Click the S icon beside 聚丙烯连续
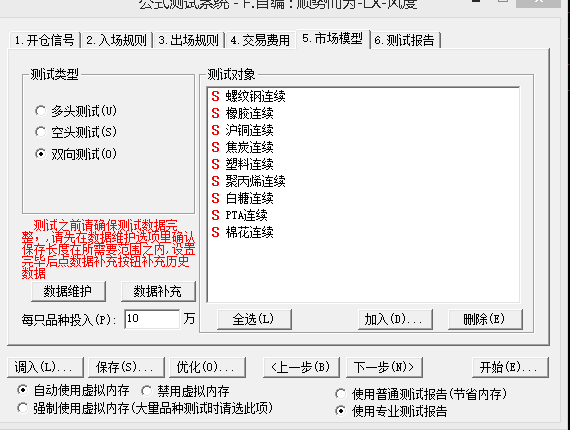The height and width of the screenshot is (430, 570). point(216,181)
